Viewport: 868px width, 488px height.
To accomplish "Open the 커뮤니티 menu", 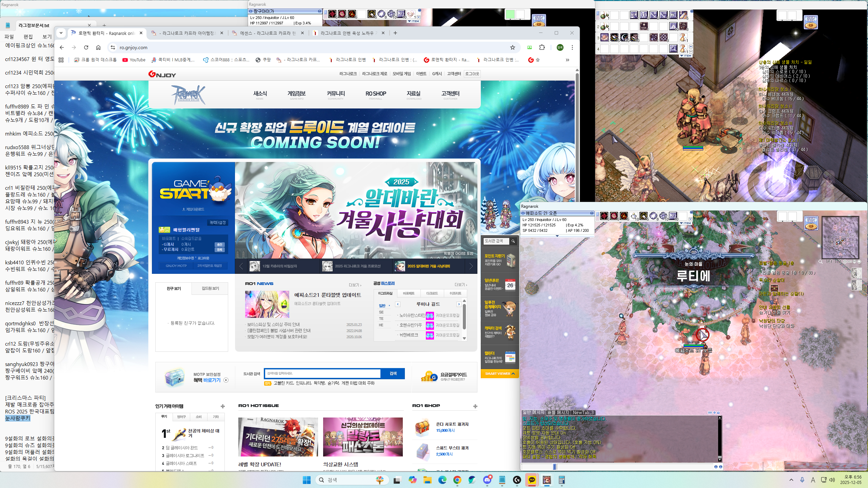I will [x=336, y=94].
